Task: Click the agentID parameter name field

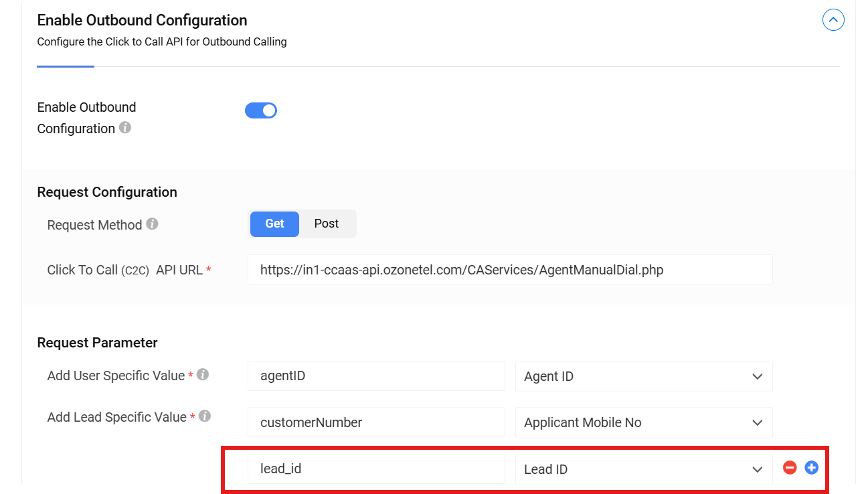Action: tap(375, 376)
